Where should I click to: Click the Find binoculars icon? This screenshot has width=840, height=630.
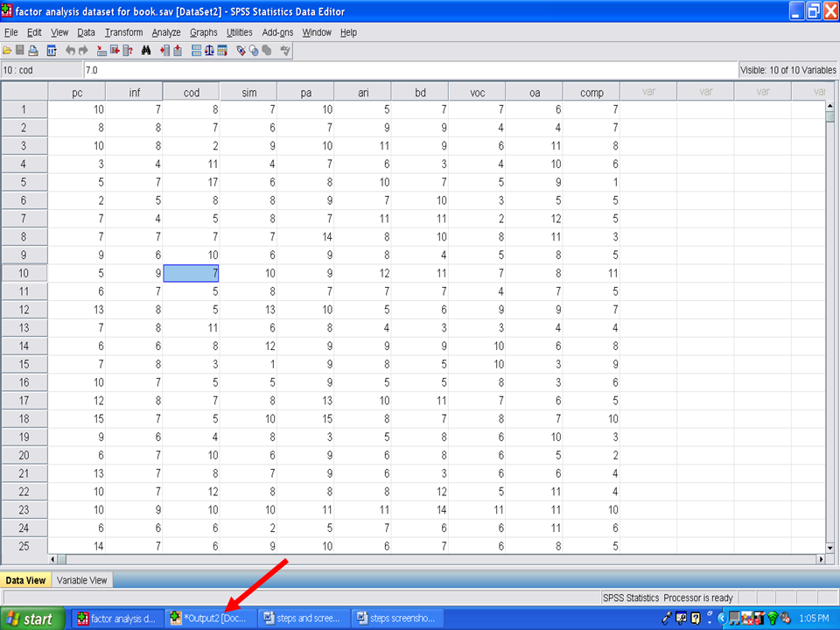[146, 51]
